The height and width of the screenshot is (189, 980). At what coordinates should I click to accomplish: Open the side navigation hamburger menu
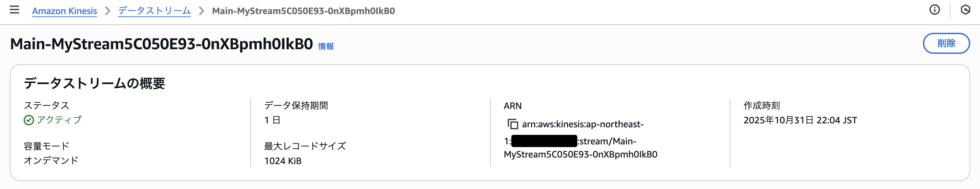click(x=14, y=10)
